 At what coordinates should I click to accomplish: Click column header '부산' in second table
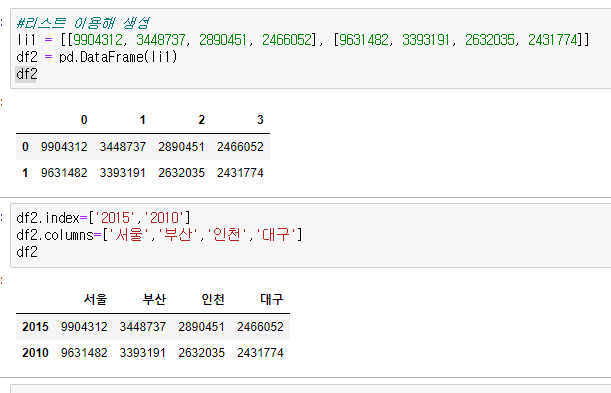click(154, 299)
